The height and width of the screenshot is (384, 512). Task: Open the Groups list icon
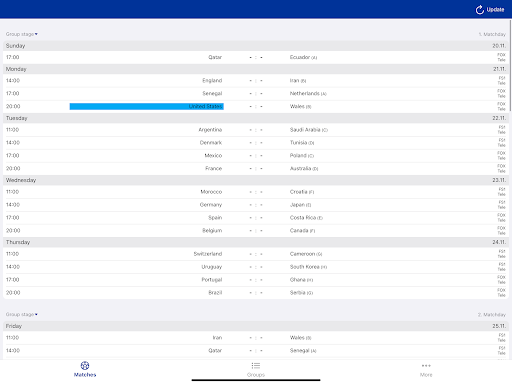point(256,366)
